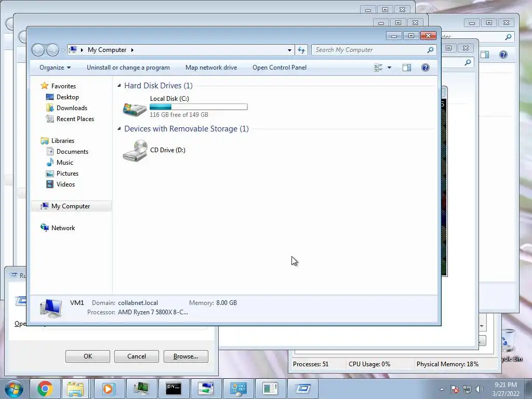Click the AMD Ryzen 7 5800X processor text
532x399 pixels.
pyautogui.click(x=153, y=312)
